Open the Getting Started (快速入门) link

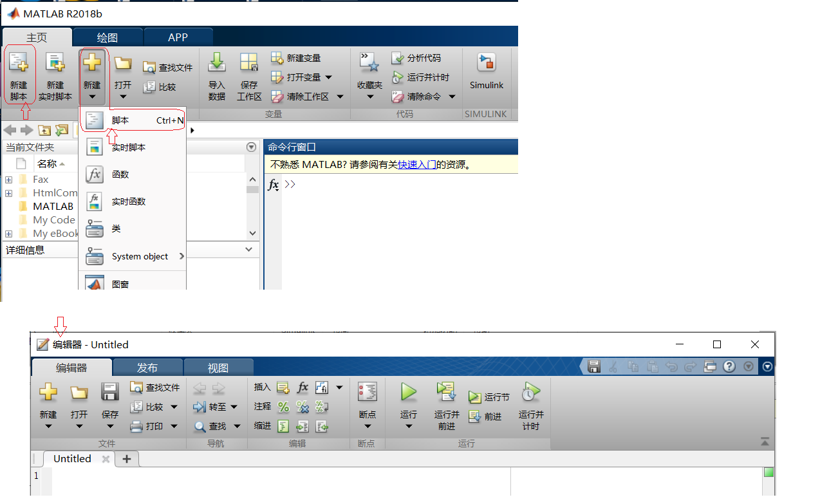click(417, 165)
